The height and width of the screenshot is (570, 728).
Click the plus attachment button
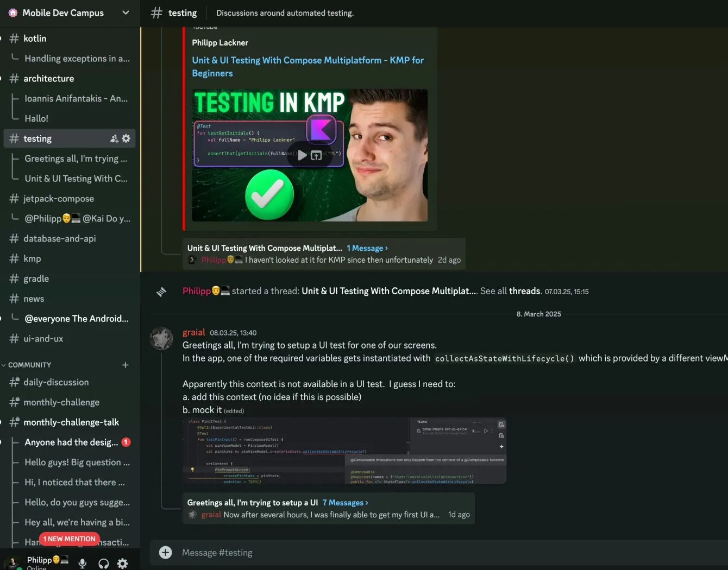[x=165, y=553]
